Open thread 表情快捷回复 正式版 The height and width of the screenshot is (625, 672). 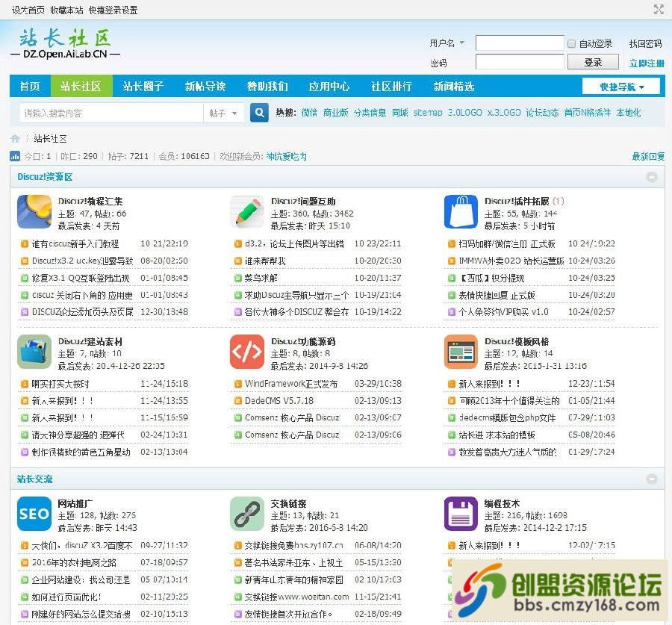[x=497, y=295]
